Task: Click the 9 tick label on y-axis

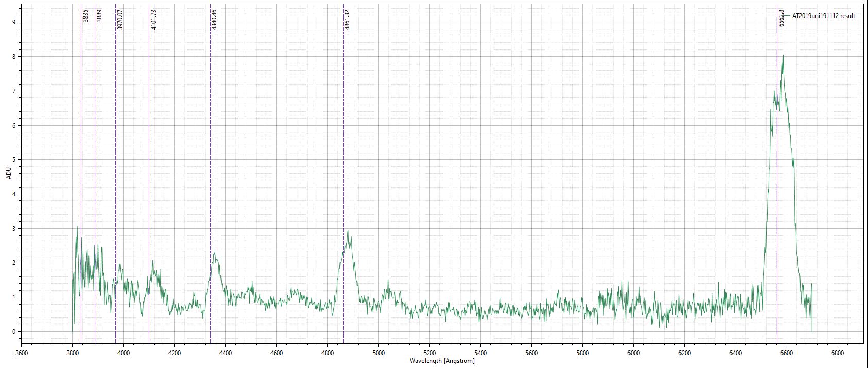Action: pyautogui.click(x=14, y=22)
